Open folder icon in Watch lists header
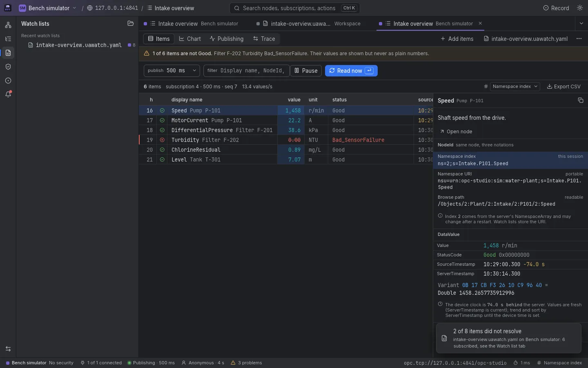The width and height of the screenshot is (588, 368). [130, 24]
